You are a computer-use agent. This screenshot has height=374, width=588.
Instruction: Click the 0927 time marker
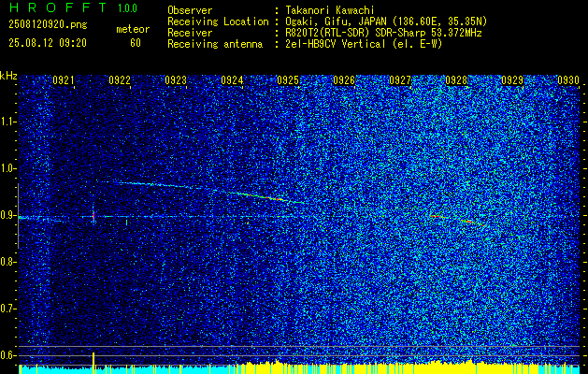coord(400,79)
